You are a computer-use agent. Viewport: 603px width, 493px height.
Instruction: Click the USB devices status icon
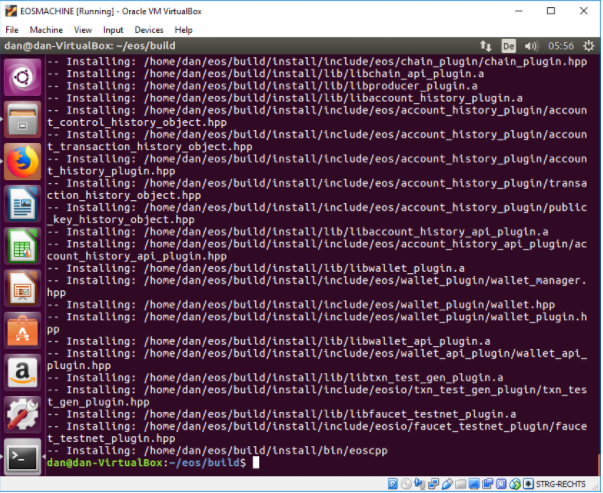click(447, 484)
